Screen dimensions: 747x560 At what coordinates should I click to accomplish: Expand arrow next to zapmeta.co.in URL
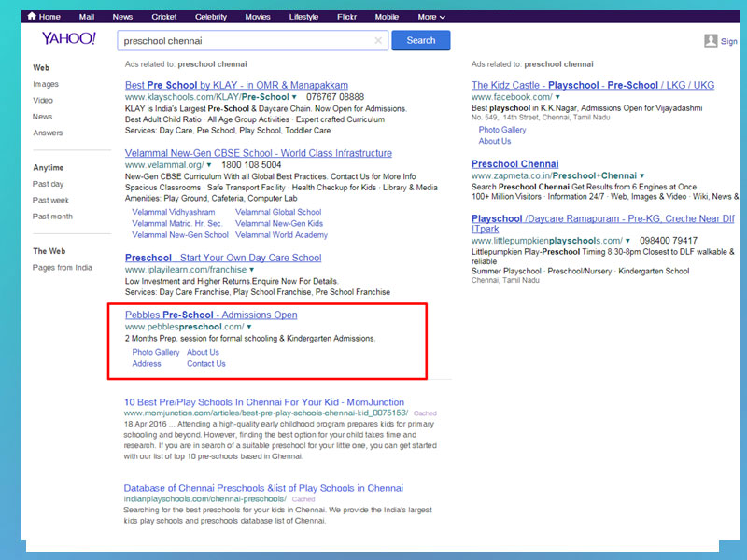(x=641, y=175)
